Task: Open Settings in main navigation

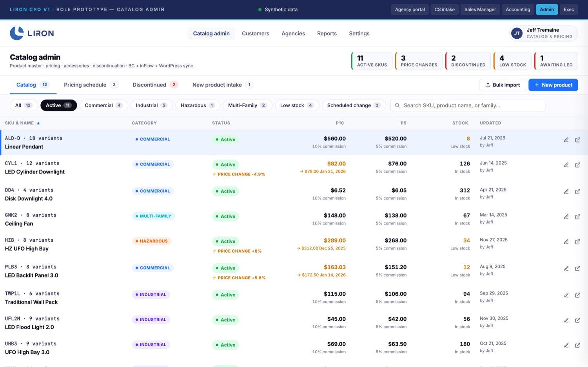Action: point(359,33)
